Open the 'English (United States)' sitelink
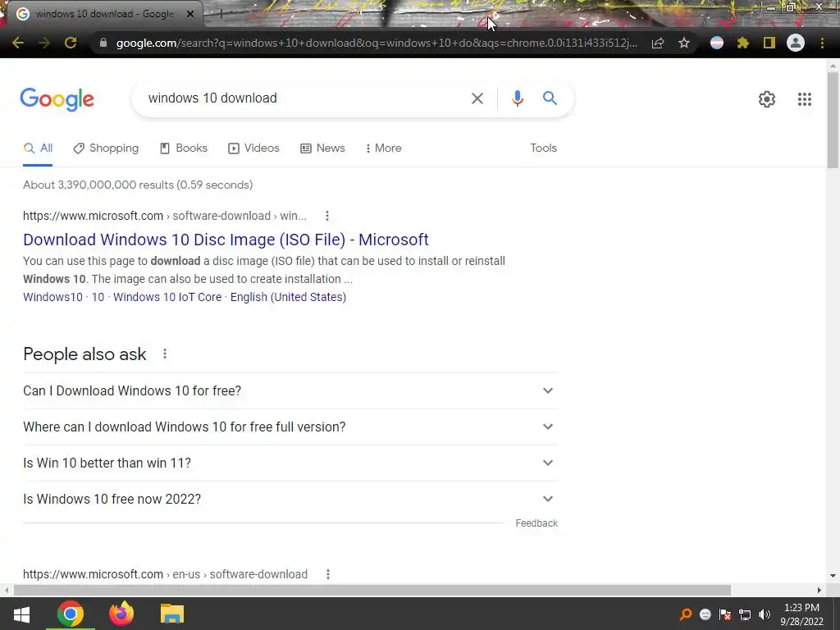The height and width of the screenshot is (630, 840). [x=288, y=297]
